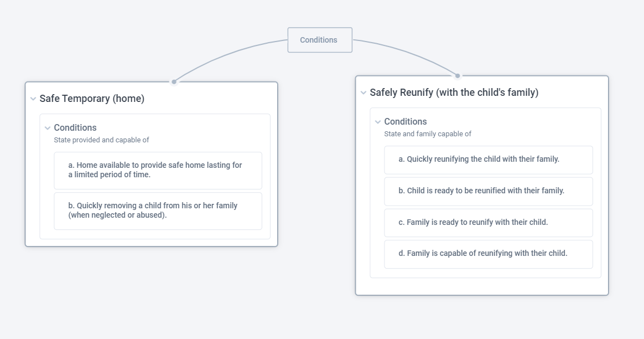This screenshot has width=644, height=339.
Task: Click connector dot atop Safely Reunify card
Action: pyautogui.click(x=458, y=76)
